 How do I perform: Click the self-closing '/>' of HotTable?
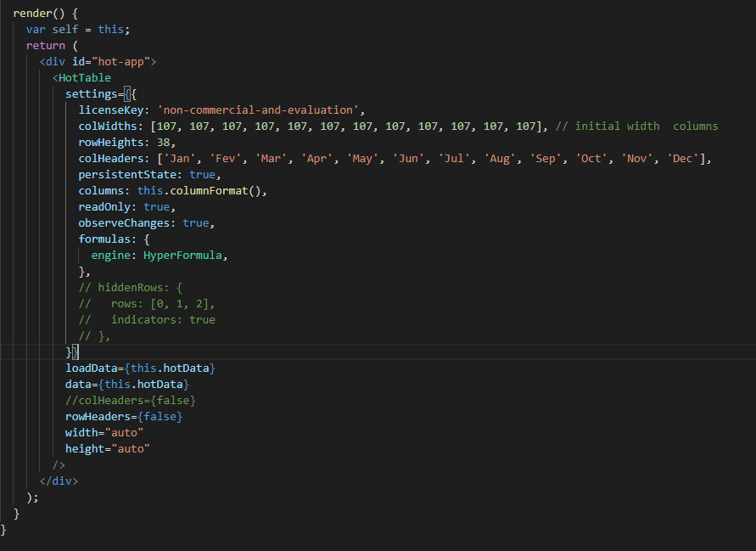click(x=59, y=465)
